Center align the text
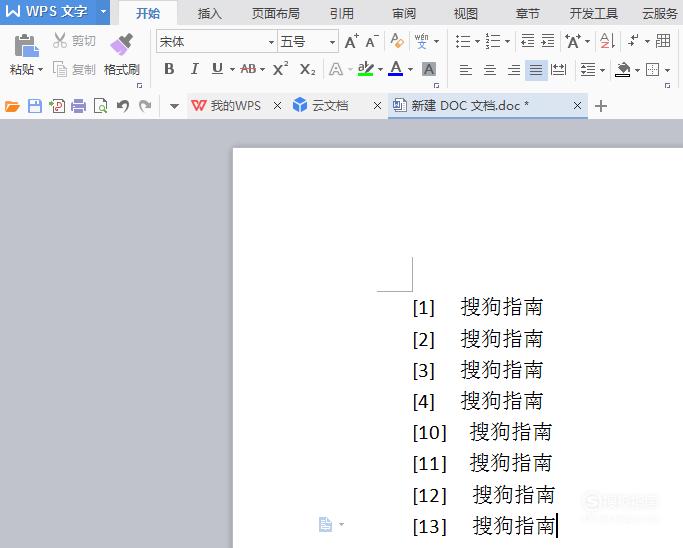The height and width of the screenshot is (548, 683). (x=490, y=70)
